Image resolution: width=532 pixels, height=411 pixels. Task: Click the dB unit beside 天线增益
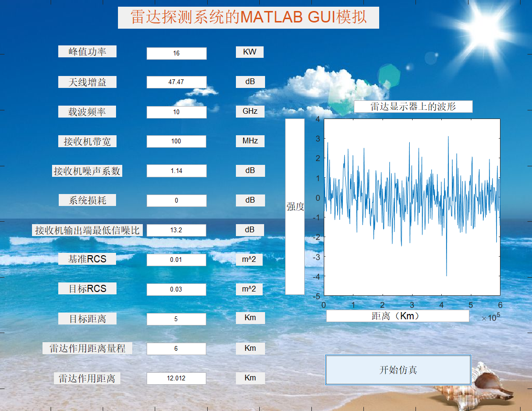(x=250, y=82)
